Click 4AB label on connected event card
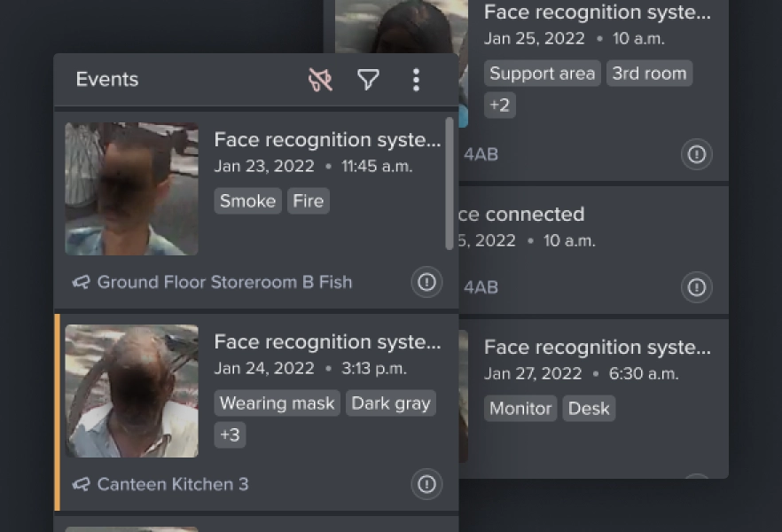This screenshot has width=782, height=532. pyautogui.click(x=481, y=287)
